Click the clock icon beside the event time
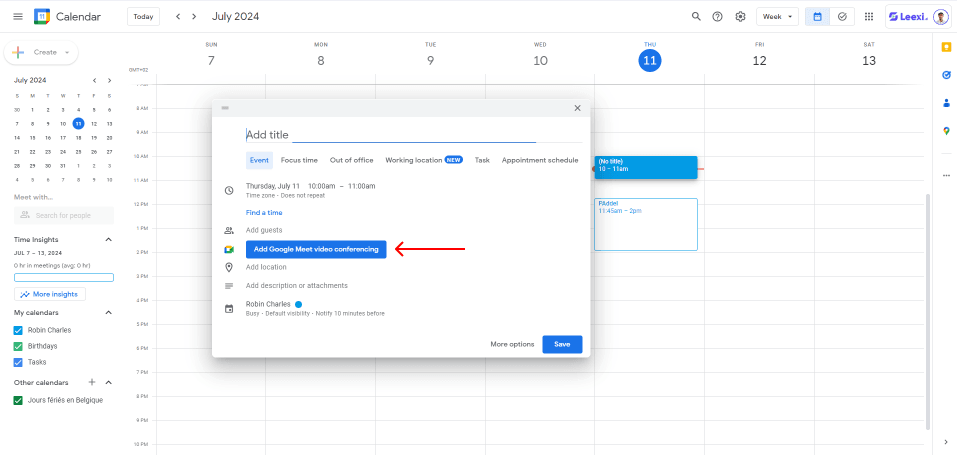The height and width of the screenshot is (455, 957). pyautogui.click(x=229, y=191)
